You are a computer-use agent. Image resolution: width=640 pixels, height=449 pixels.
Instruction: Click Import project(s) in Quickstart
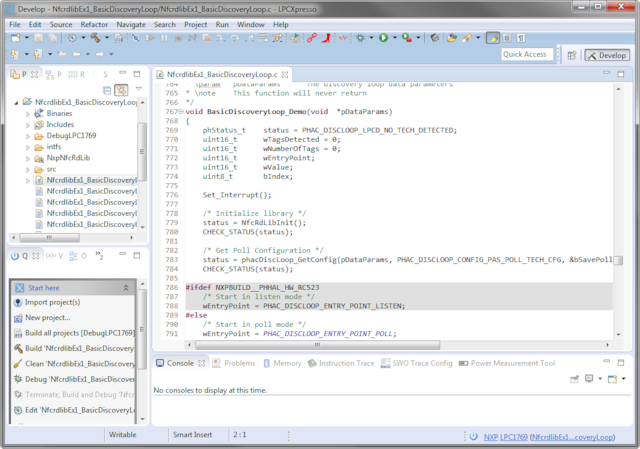(54, 302)
